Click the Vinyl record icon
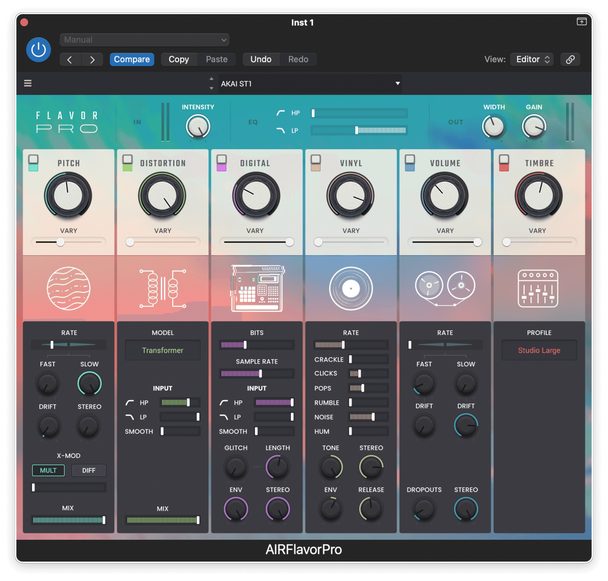 pos(350,288)
